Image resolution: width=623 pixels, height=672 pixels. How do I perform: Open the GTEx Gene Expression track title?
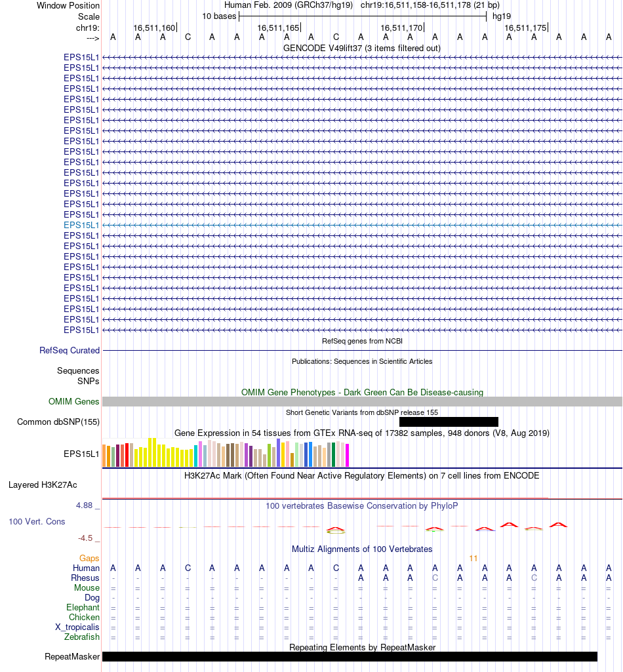click(362, 433)
